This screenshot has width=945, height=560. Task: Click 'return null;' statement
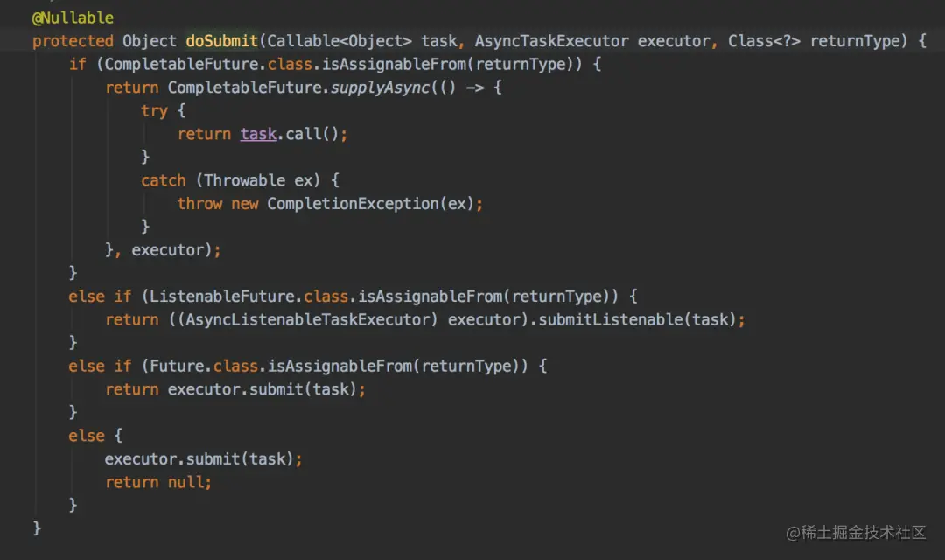point(157,482)
